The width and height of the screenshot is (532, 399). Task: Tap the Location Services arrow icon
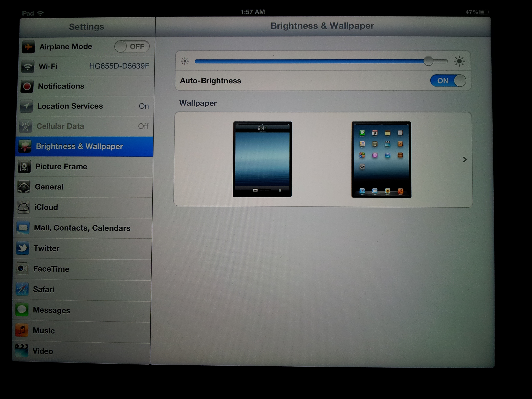click(x=26, y=106)
